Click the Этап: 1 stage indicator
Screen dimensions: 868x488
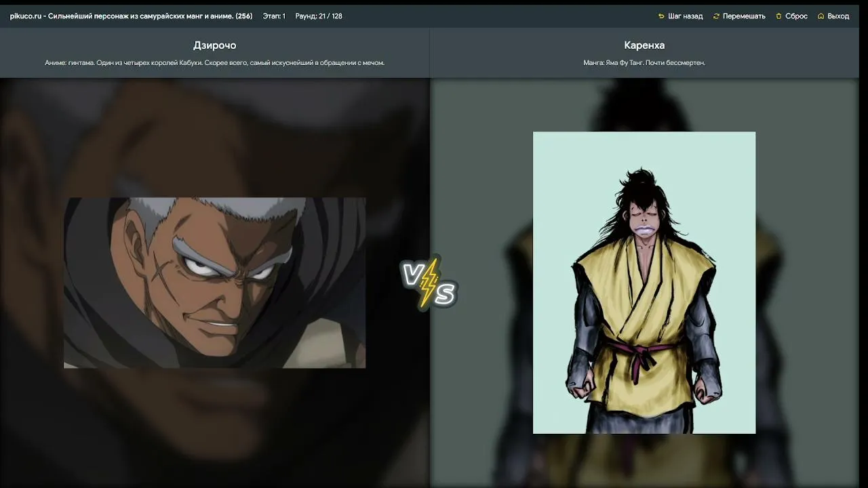274,16
